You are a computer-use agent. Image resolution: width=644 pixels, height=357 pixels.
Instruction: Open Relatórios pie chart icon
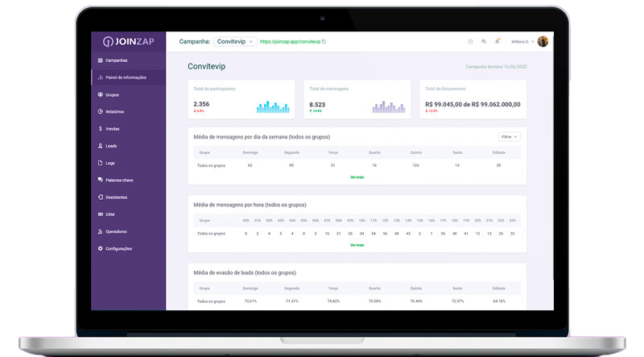(100, 111)
